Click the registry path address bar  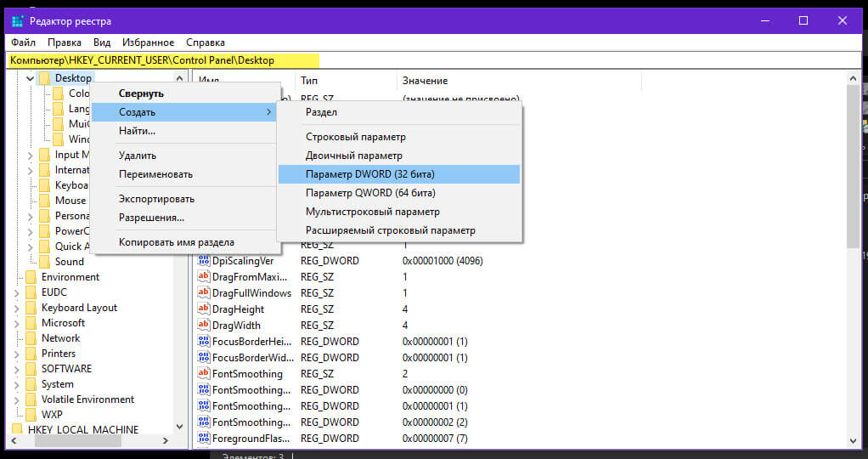[x=433, y=60]
